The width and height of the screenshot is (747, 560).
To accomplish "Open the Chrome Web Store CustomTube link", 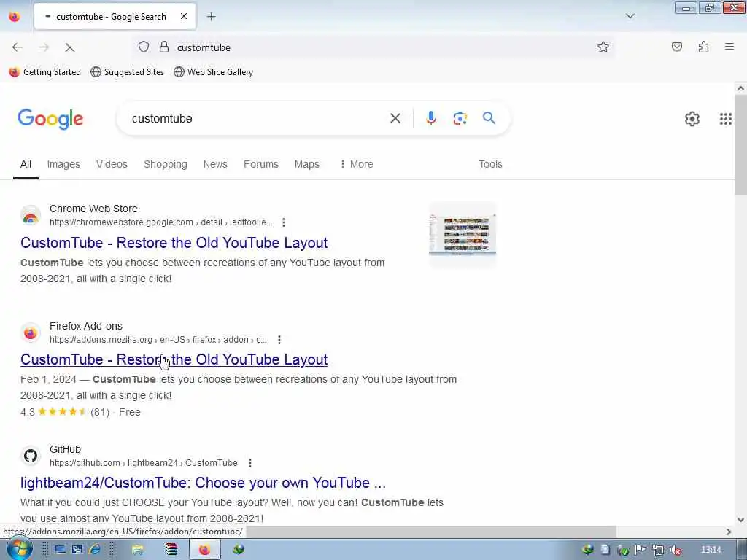I will tap(174, 243).
